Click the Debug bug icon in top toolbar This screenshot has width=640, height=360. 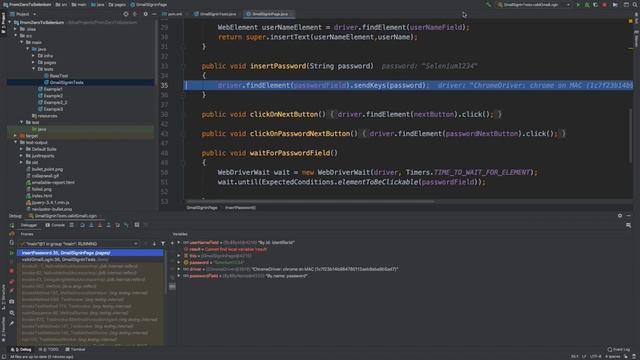pos(587,5)
